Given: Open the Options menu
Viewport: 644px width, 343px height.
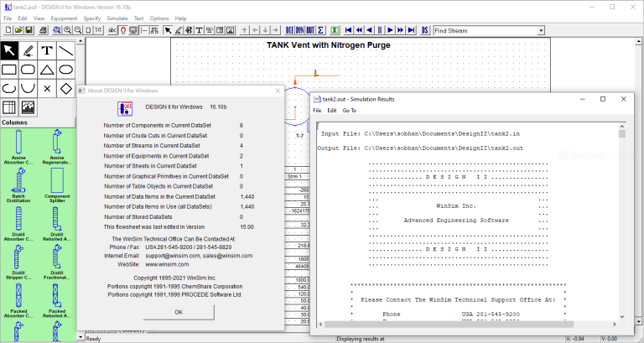Looking at the screenshot, I should (x=159, y=18).
